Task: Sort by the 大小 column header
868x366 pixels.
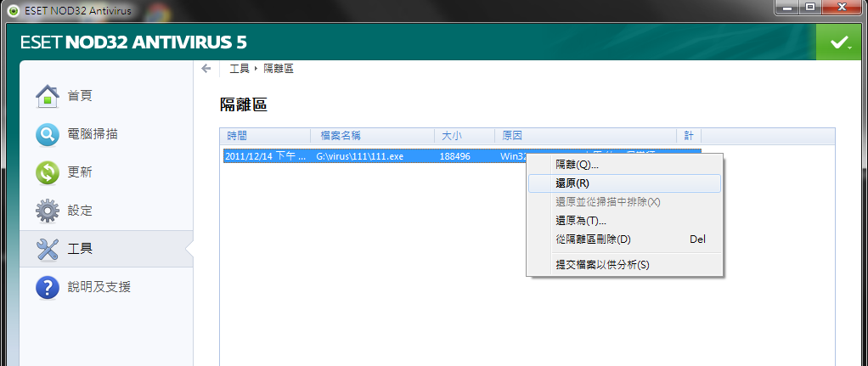Action: 465,136
